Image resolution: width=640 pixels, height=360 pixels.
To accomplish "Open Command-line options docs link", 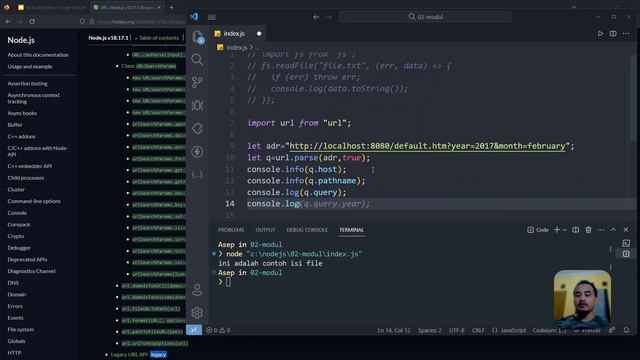I will click(34, 201).
